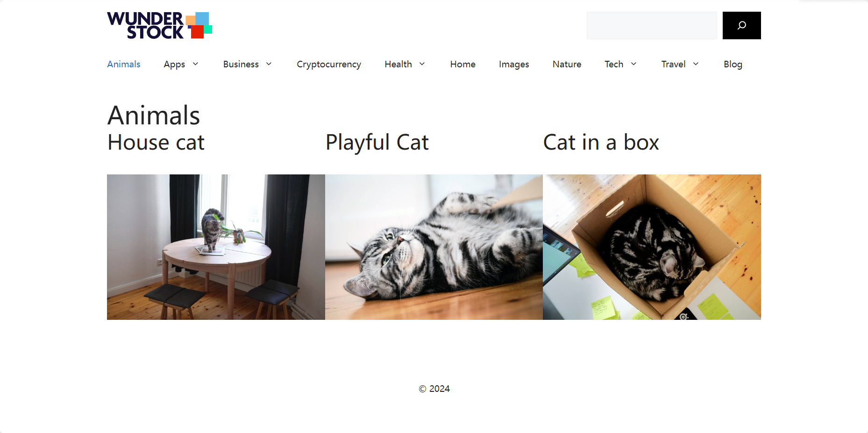The height and width of the screenshot is (433, 868).
Task: Open the Animals menu item
Action: (x=124, y=64)
